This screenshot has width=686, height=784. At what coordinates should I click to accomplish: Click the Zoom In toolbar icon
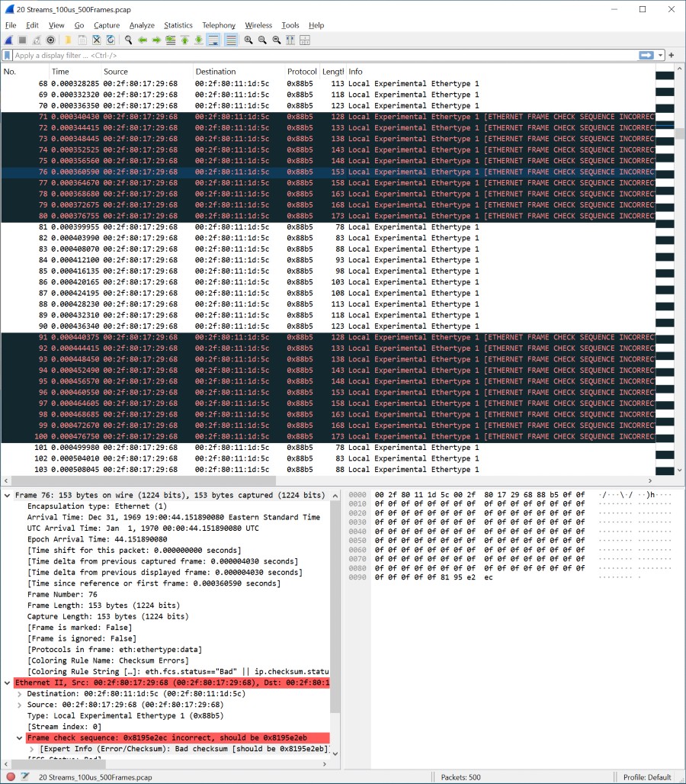(x=248, y=40)
